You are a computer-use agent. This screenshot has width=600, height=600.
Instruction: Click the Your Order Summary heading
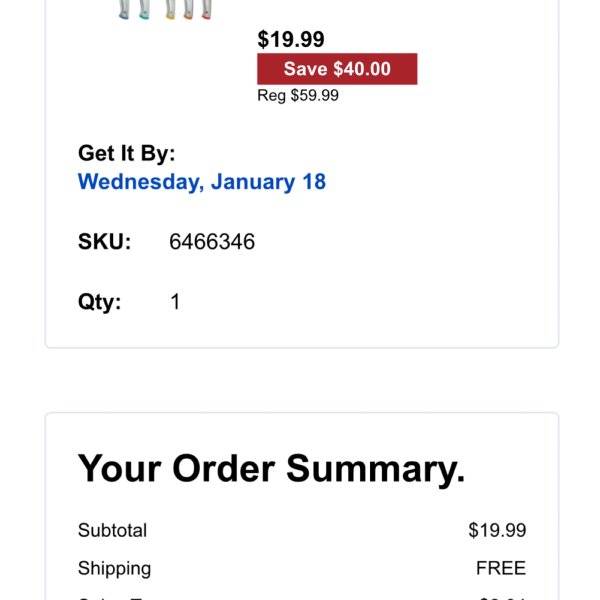pyautogui.click(x=271, y=468)
